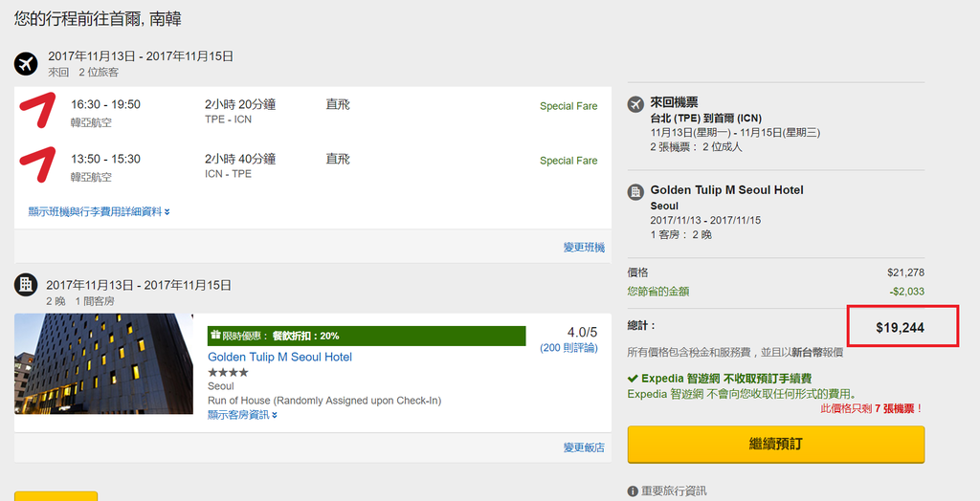Click the price value $21,278
Screen dimensions: 980x501
[x=905, y=272]
